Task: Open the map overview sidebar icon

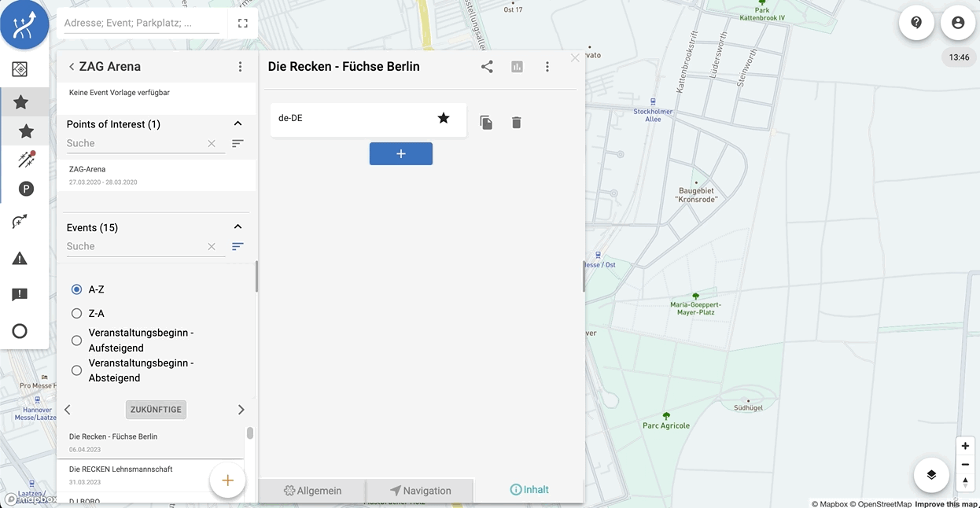Action: [20, 69]
